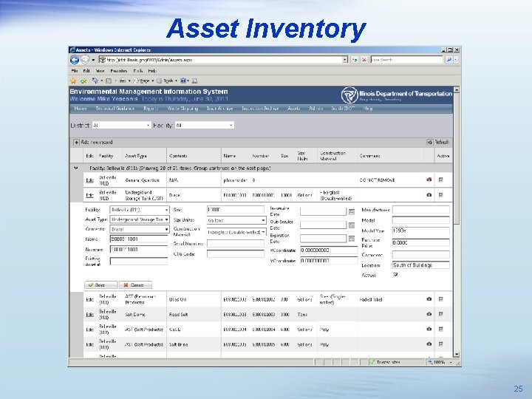Click the zoom level 100% control
The width and height of the screenshot is (532, 399).
pos(440,362)
